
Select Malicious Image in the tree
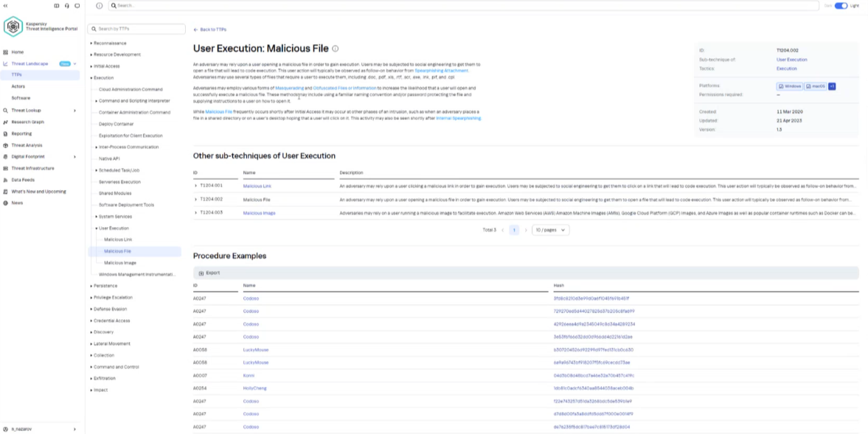(120, 263)
